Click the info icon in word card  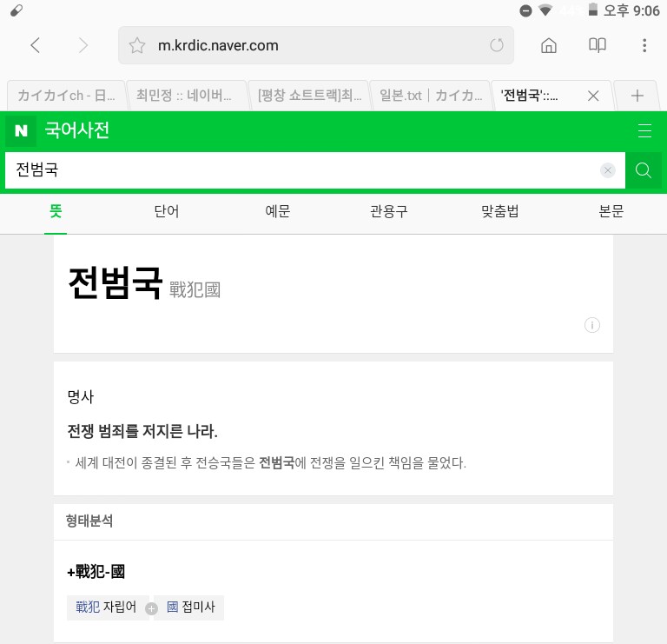tap(592, 325)
